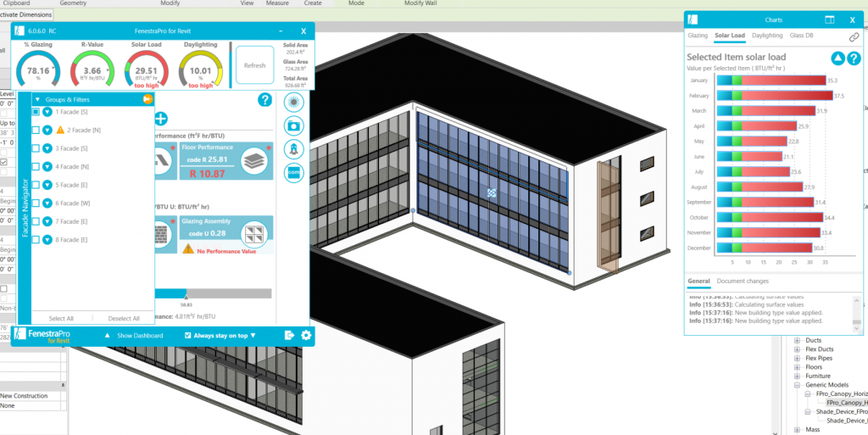Screen dimensions: 868x435
Task: Switch to the Daylighting chart tab
Action: [x=767, y=36]
